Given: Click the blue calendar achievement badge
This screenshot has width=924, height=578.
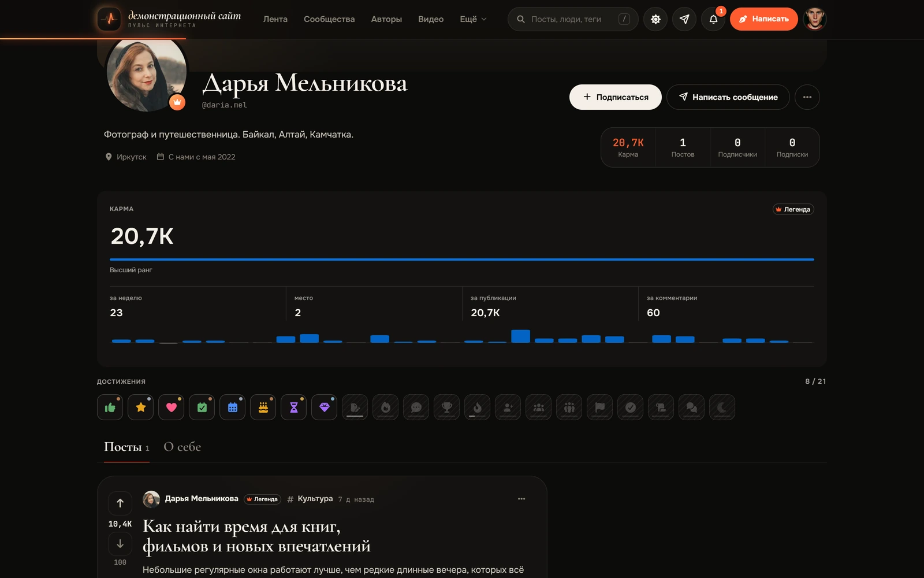Looking at the screenshot, I should point(232,407).
